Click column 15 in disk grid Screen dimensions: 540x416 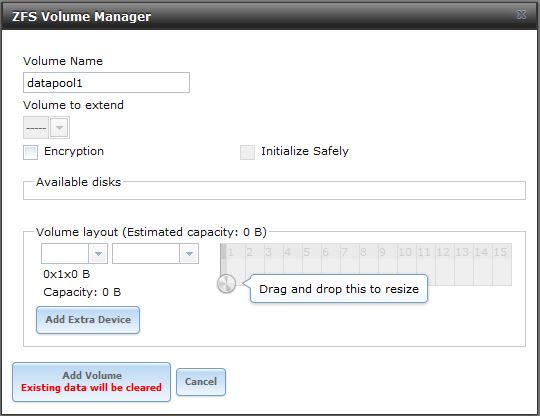pos(502,264)
